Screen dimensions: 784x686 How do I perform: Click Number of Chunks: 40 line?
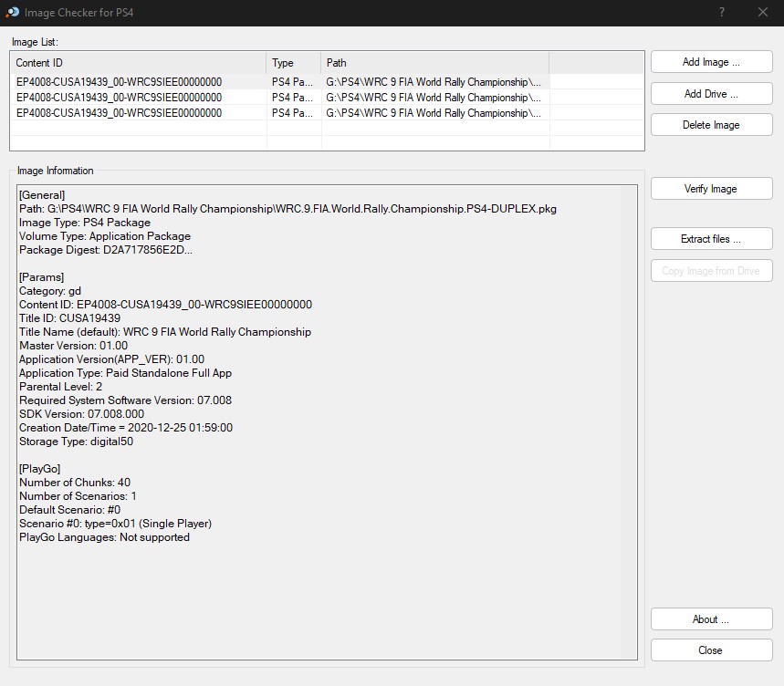pos(75,483)
